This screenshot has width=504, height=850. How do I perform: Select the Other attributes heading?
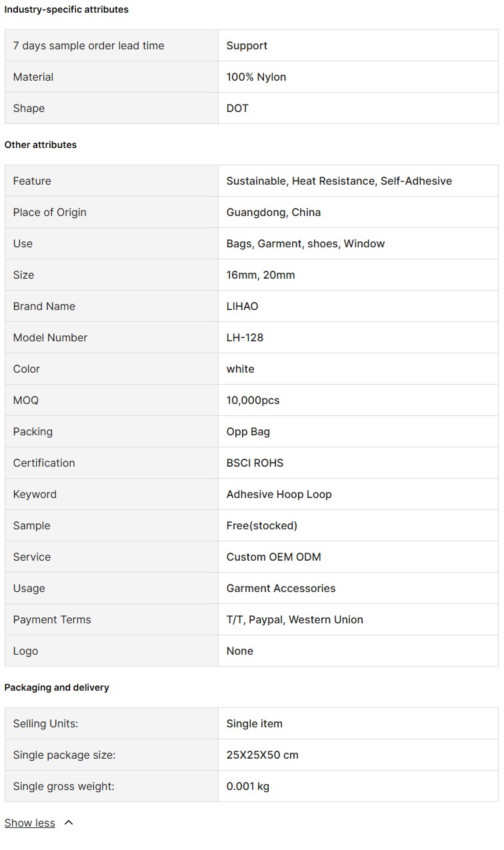[x=41, y=145]
